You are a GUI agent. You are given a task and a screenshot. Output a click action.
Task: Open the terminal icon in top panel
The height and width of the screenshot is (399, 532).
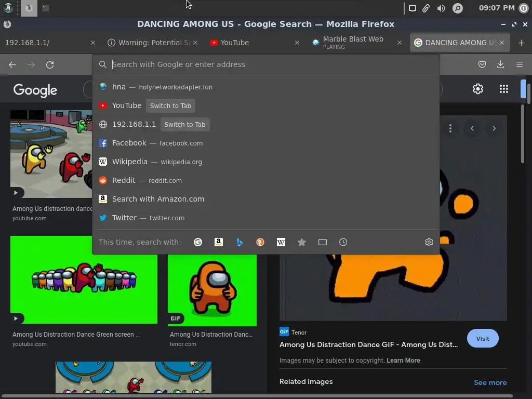pos(46,8)
